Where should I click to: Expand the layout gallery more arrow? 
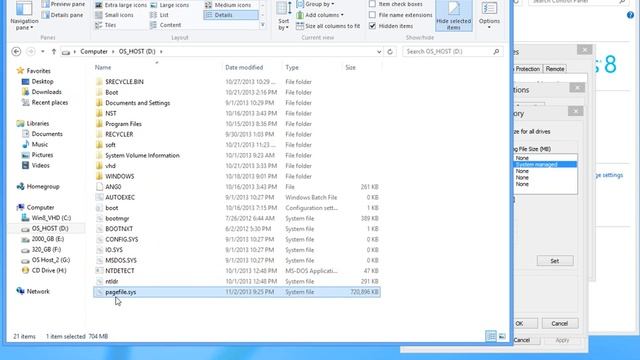tap(263, 25)
